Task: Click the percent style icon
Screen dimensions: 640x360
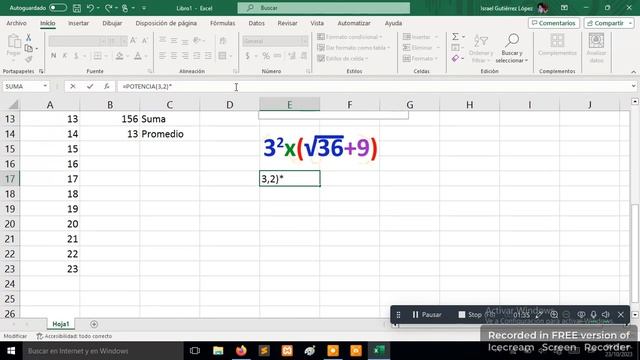Action: point(266,56)
